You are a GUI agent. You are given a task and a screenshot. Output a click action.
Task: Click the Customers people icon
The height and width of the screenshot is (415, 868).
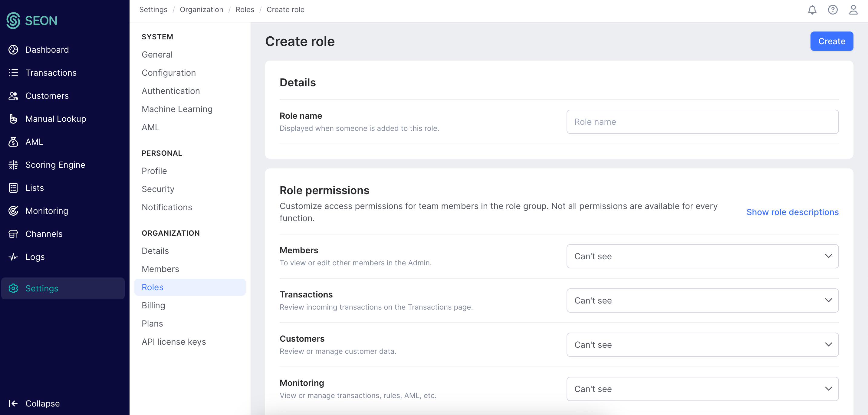tap(14, 96)
